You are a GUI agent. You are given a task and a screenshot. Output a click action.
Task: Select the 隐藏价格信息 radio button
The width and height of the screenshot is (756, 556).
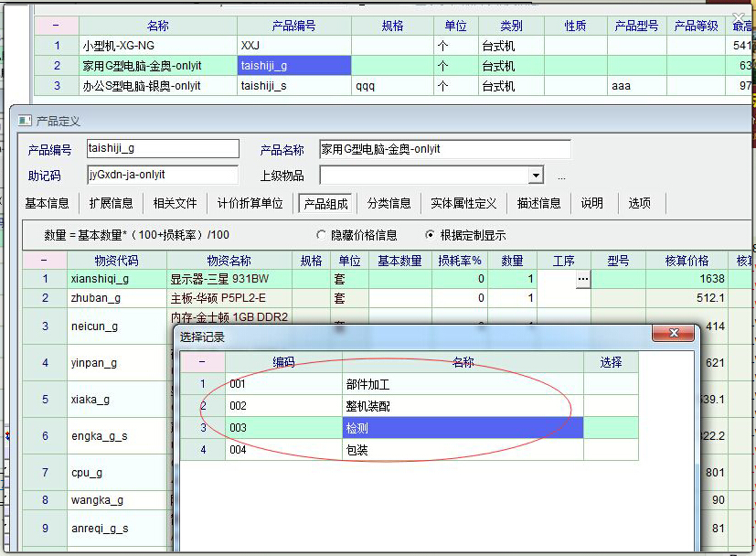coord(321,235)
